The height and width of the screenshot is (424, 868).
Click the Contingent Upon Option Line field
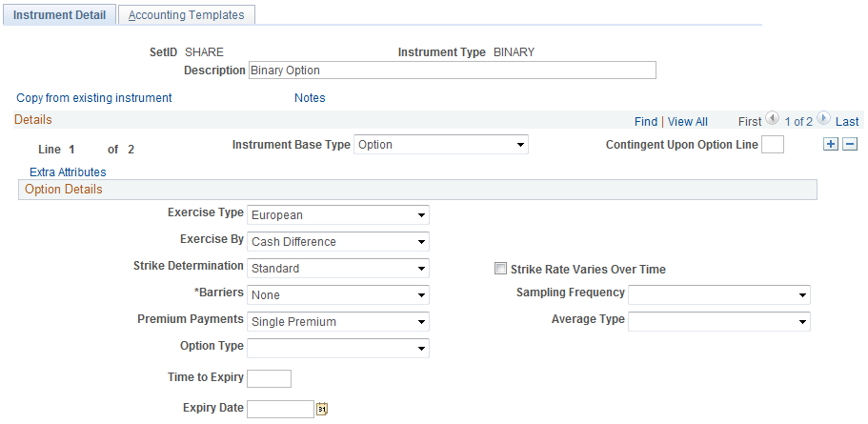pos(773,145)
